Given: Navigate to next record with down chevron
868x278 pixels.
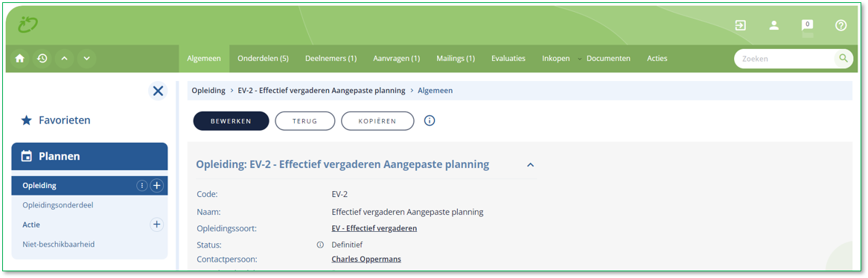Looking at the screenshot, I should 86,58.
